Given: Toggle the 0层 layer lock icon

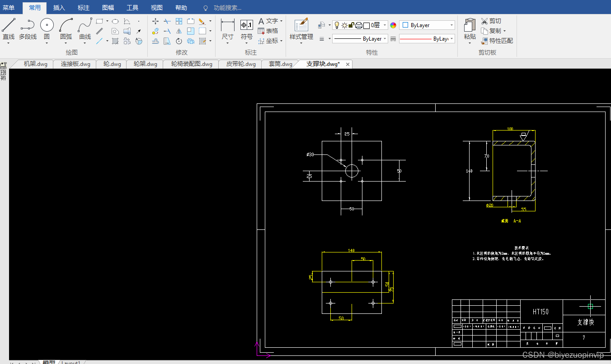Looking at the screenshot, I should (351, 25).
